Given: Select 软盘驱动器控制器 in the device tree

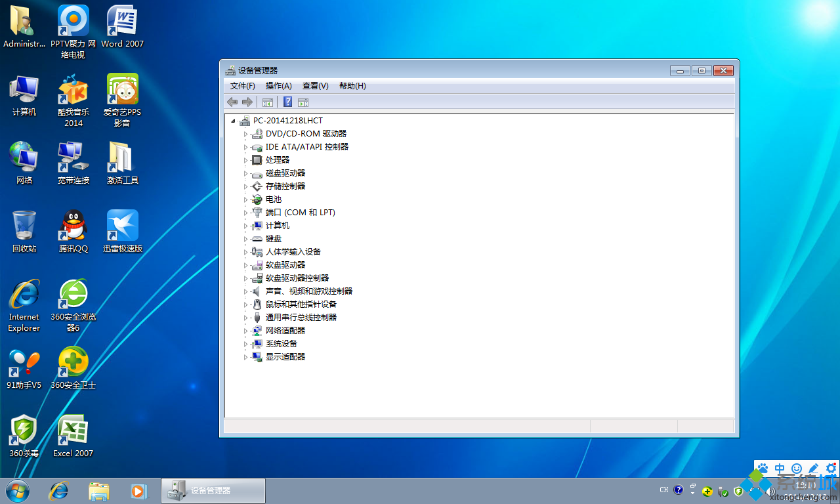Looking at the screenshot, I should point(297,278).
